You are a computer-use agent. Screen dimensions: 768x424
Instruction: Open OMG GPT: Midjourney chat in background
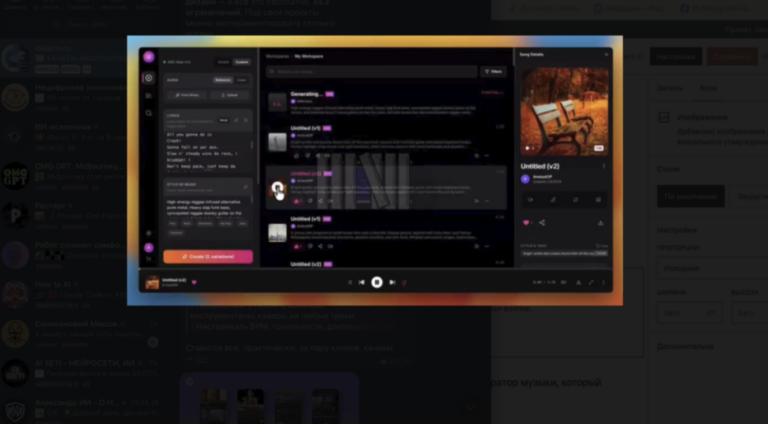tap(78, 176)
